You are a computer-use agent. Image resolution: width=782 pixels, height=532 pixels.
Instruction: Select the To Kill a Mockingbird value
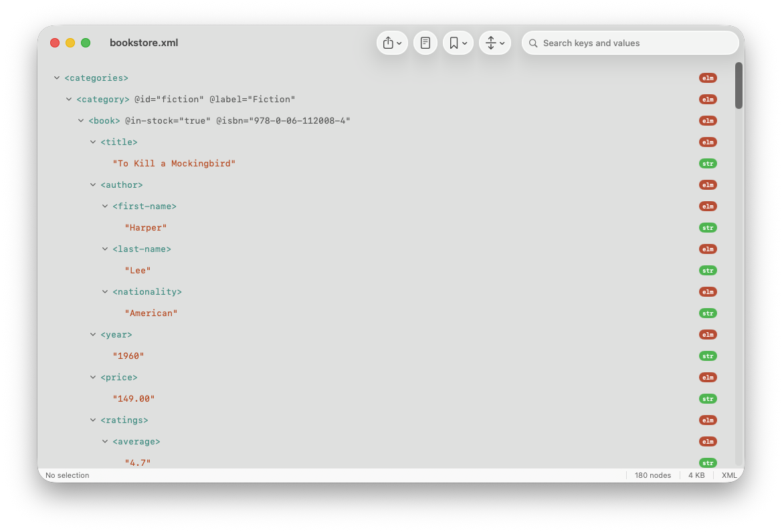tap(174, 163)
